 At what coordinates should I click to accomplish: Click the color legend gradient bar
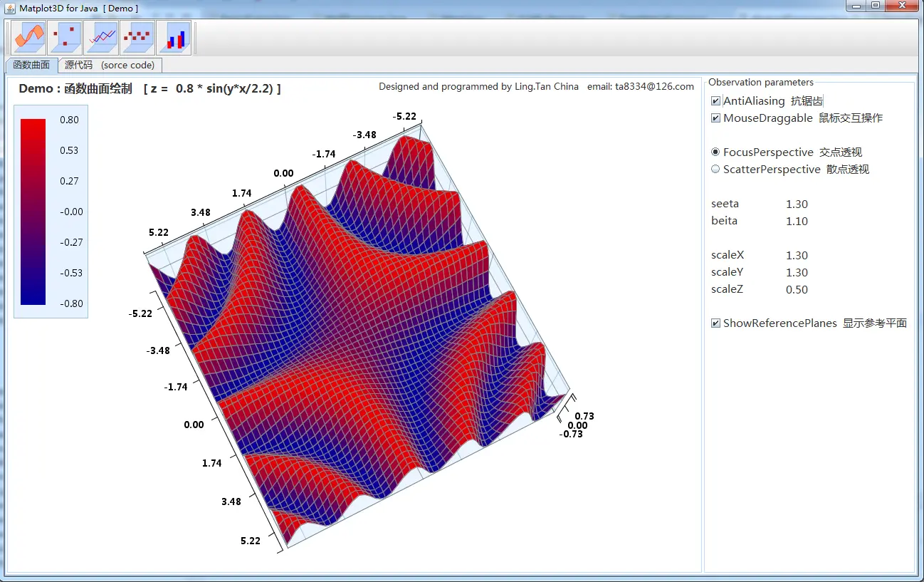(33, 212)
